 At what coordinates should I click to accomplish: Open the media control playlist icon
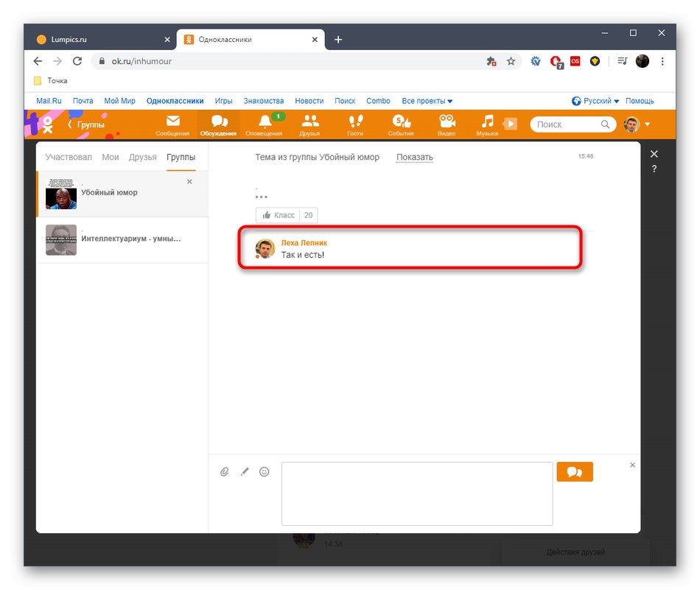623,61
